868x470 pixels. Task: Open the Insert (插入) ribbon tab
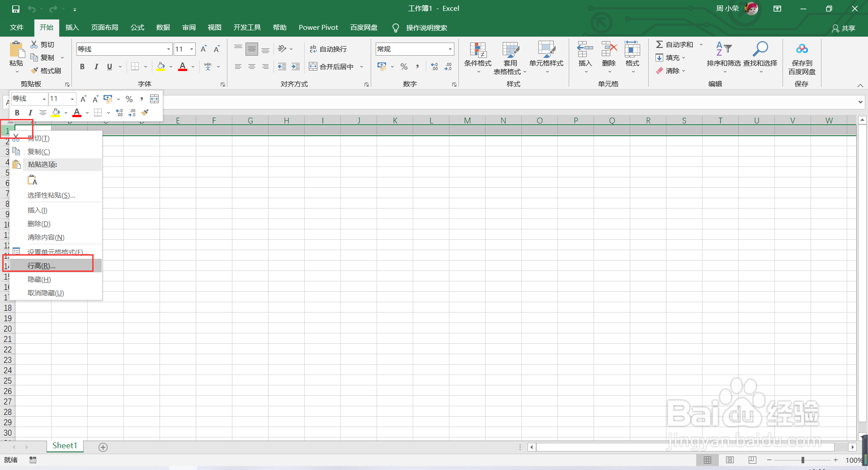click(72, 28)
